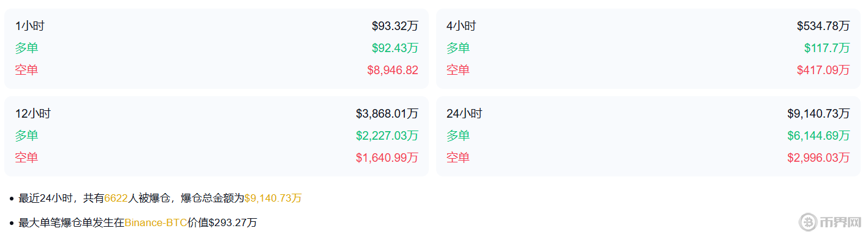The height and width of the screenshot is (239, 868).
Task: Click the 空单 value $2,996.03万
Action: (x=819, y=157)
